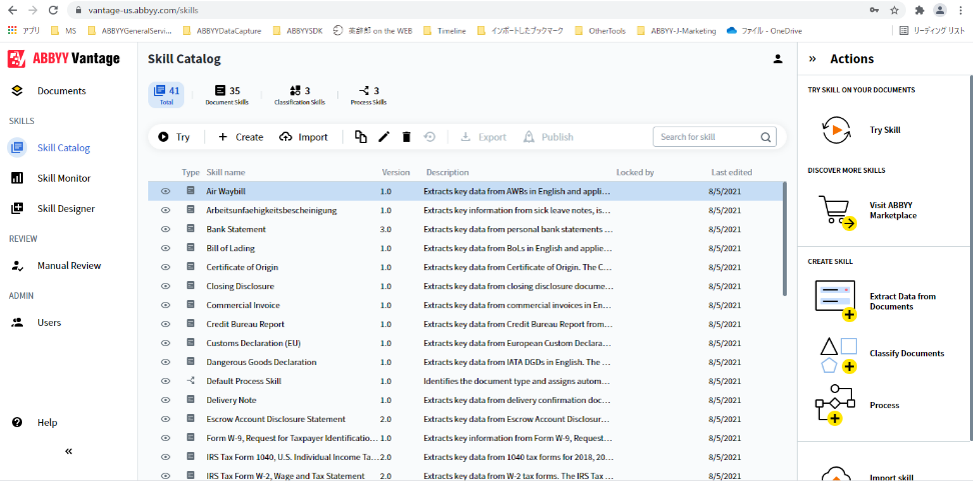The height and width of the screenshot is (481, 973).
Task: Sort by Last edited column header
Action: pyautogui.click(x=732, y=172)
